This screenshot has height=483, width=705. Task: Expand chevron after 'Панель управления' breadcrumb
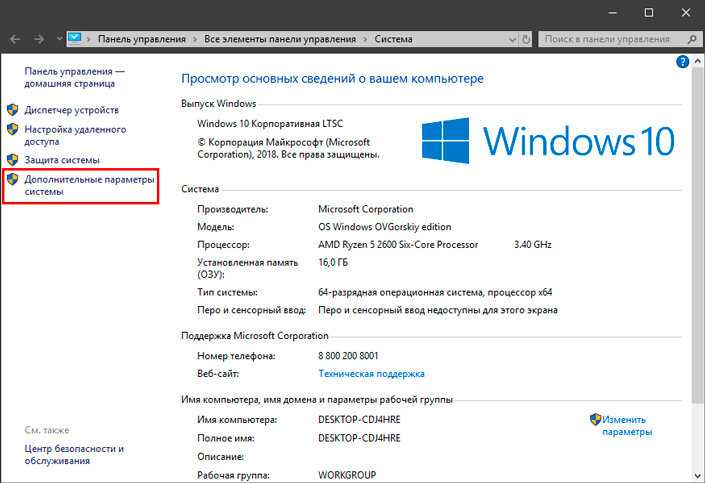(195, 40)
